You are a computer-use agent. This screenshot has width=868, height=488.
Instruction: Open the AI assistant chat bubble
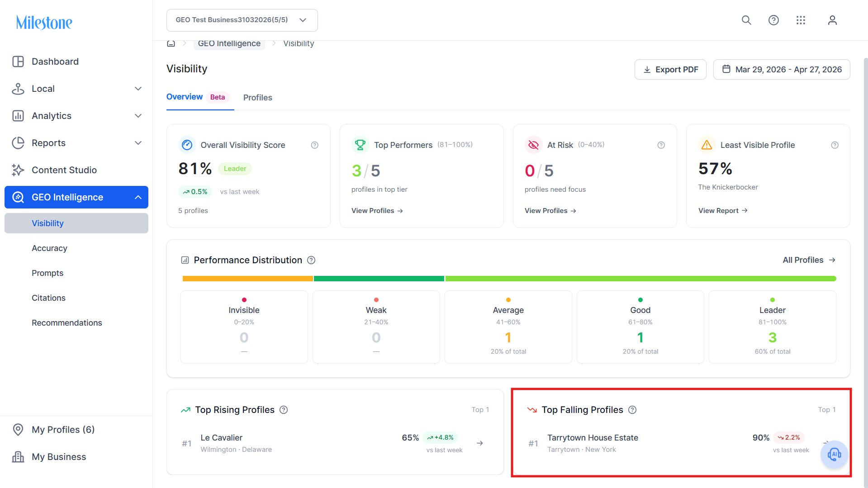click(x=834, y=454)
